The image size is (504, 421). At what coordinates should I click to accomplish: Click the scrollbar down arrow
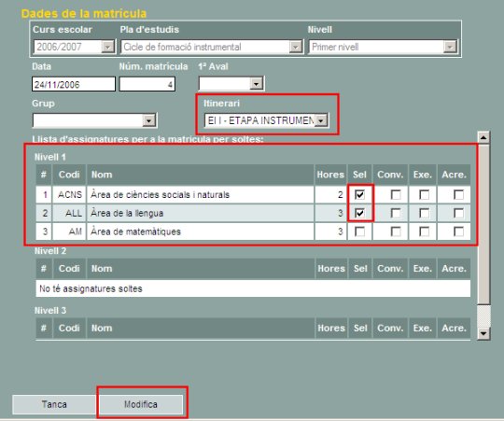[483, 333]
